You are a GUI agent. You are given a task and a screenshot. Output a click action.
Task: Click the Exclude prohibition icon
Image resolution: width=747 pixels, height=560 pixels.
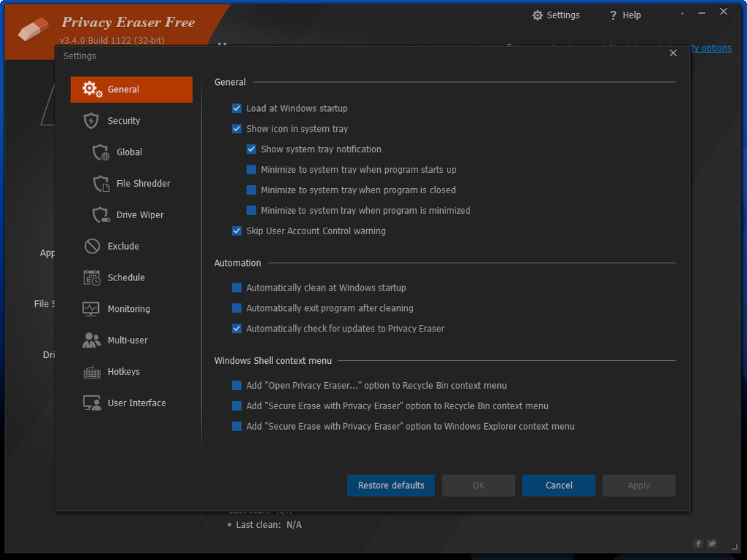tap(92, 246)
